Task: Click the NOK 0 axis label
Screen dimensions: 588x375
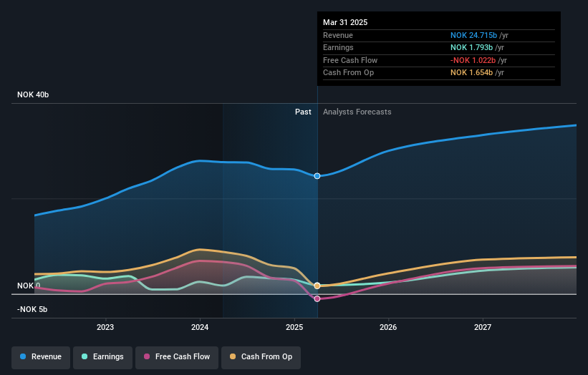Action: pyautogui.click(x=29, y=286)
